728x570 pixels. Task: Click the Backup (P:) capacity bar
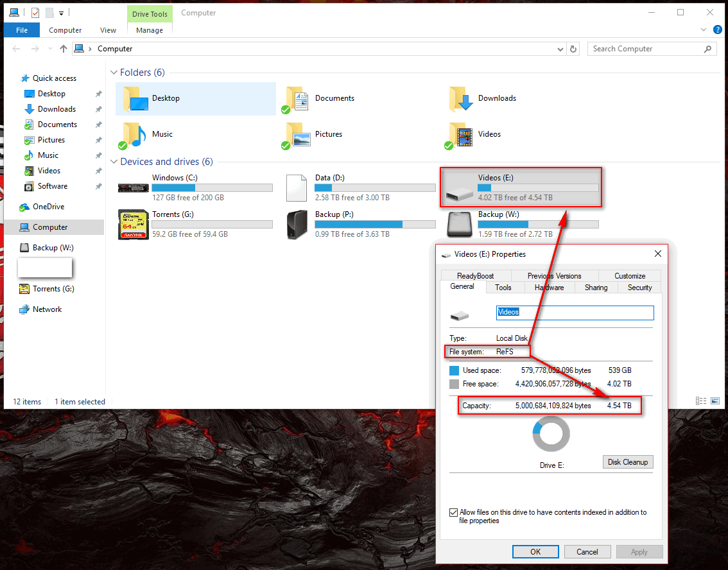[x=375, y=225]
